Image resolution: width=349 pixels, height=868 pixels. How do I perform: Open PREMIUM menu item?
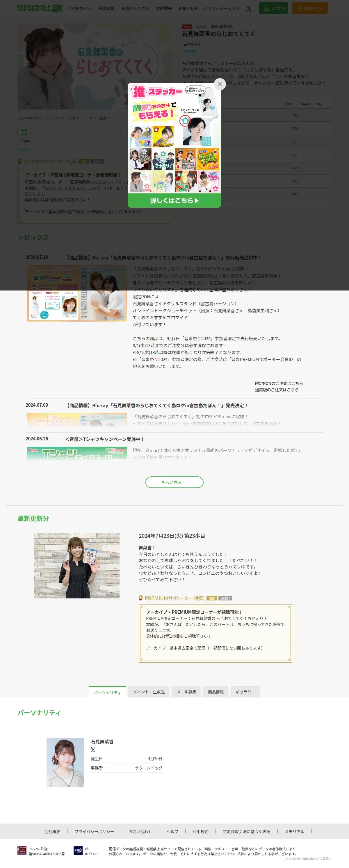[x=188, y=8]
